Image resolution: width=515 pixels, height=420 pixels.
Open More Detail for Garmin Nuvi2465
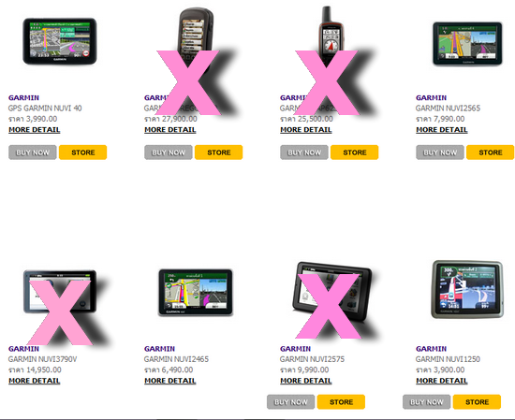pyautogui.click(x=170, y=381)
